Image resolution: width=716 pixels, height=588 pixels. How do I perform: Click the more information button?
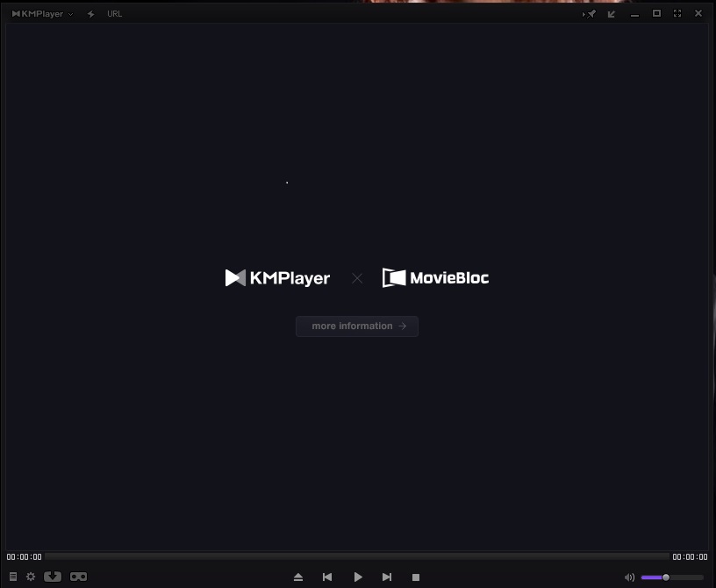click(357, 326)
